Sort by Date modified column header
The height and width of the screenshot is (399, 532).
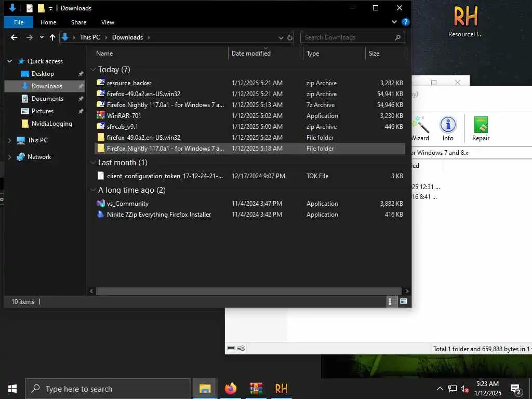251,54
